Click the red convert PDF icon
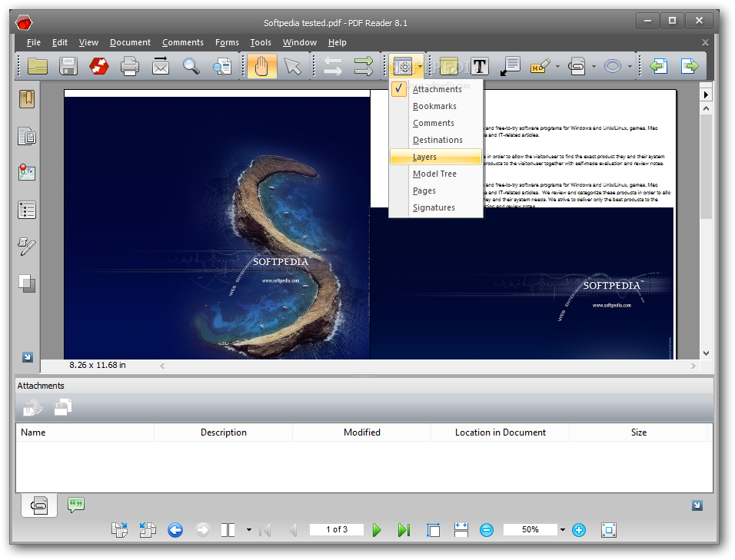The height and width of the screenshot is (560, 735). pos(99,66)
